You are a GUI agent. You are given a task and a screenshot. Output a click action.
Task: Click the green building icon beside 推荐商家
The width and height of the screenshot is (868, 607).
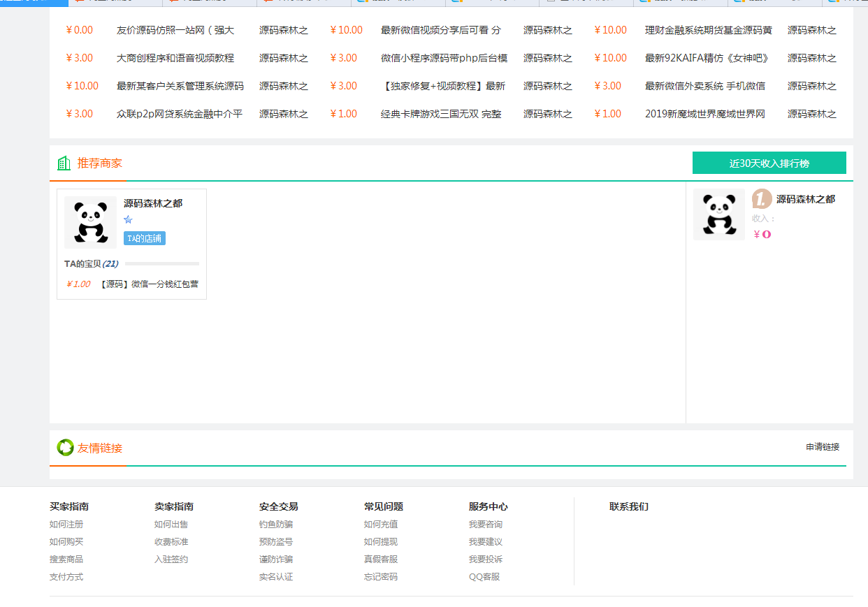click(64, 163)
